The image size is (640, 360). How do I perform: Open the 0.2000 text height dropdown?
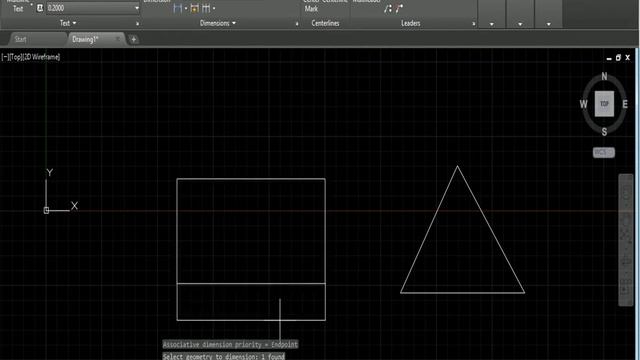click(136, 8)
